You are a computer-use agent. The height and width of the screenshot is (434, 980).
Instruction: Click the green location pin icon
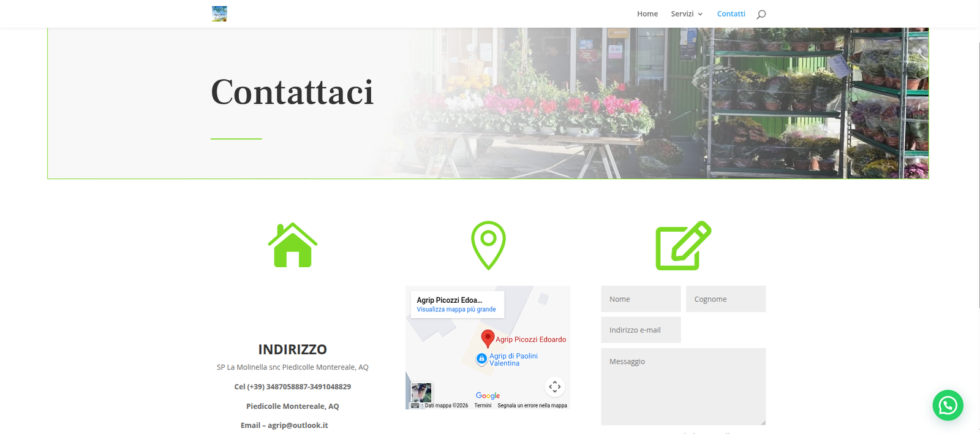(488, 245)
